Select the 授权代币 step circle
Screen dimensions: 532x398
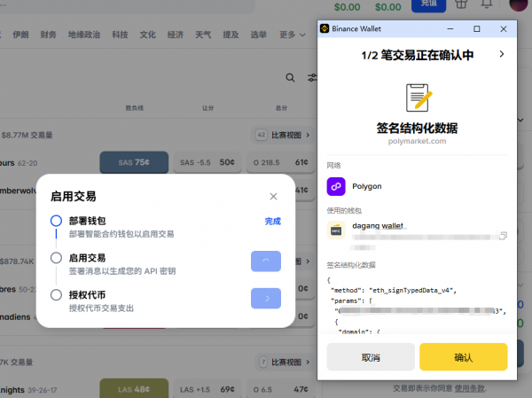(57, 295)
